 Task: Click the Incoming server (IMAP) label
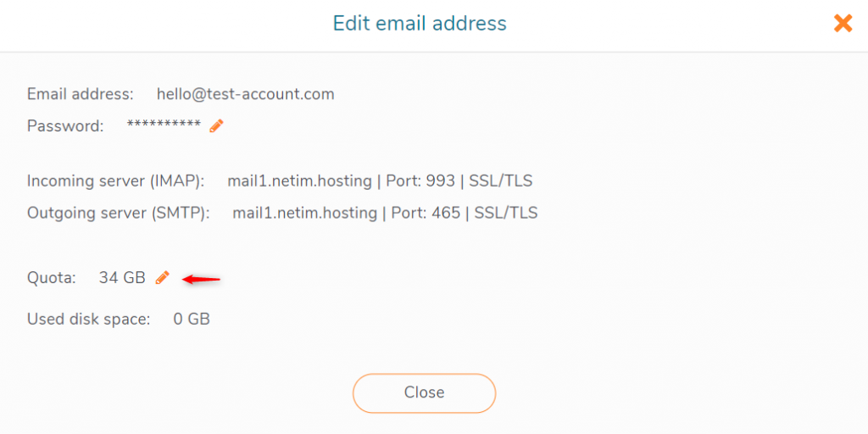(x=115, y=181)
